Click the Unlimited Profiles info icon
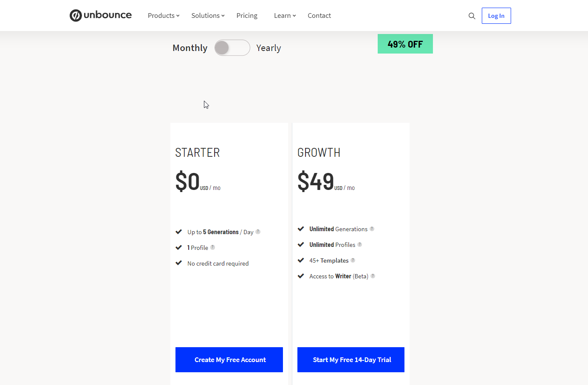 pos(360,244)
